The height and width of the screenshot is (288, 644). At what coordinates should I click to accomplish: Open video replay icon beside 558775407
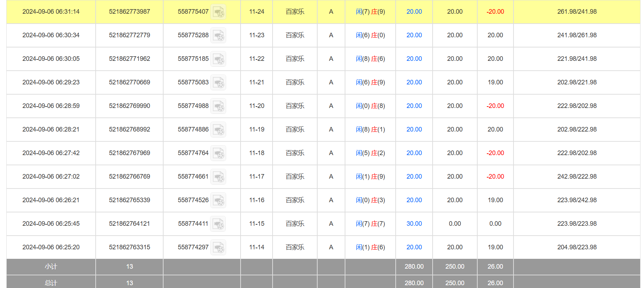coord(218,12)
